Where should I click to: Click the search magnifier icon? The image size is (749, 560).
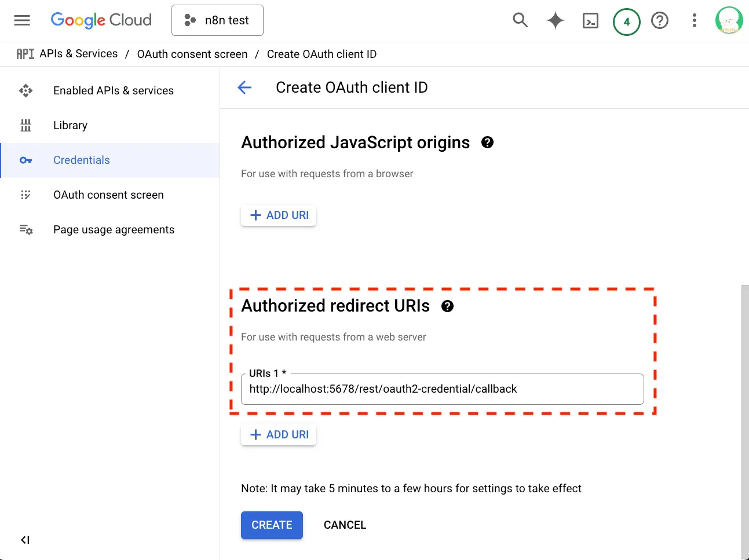click(520, 20)
